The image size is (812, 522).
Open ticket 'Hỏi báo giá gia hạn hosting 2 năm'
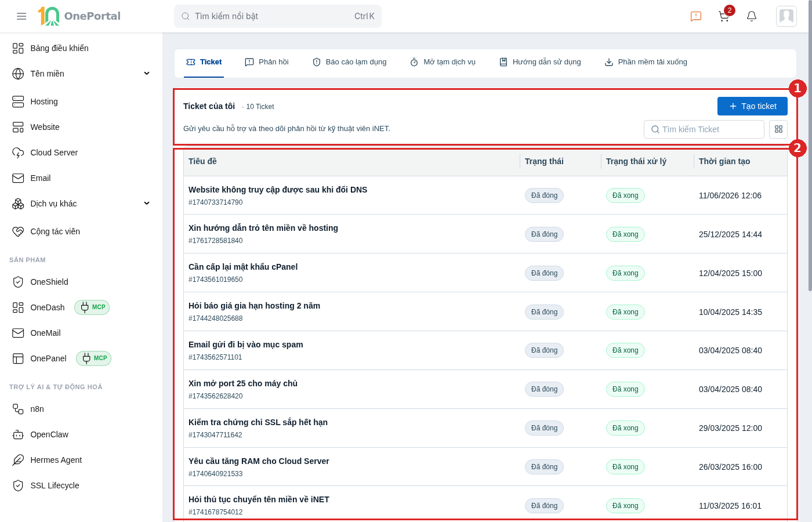pyautogui.click(x=254, y=306)
